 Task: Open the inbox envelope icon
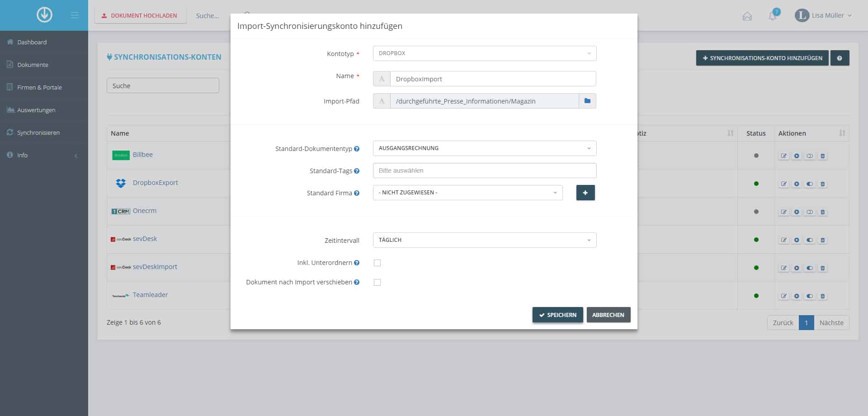coord(747,16)
